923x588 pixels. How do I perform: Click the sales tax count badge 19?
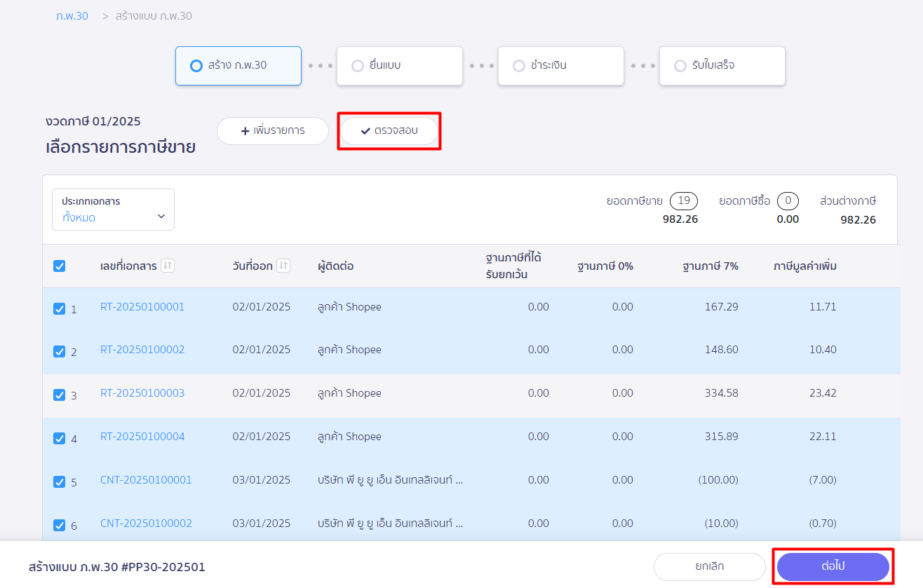(x=683, y=201)
